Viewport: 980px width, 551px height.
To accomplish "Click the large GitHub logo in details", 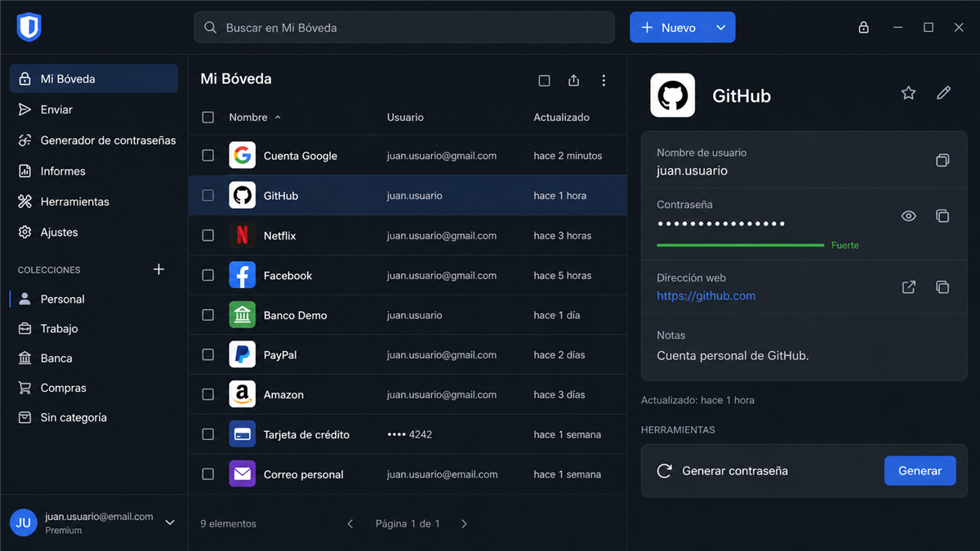I will tap(673, 96).
